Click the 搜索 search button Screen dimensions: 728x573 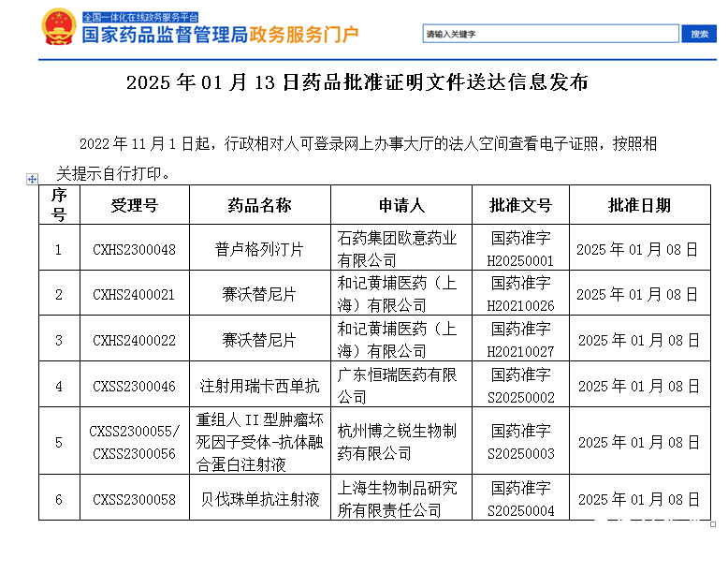click(699, 34)
